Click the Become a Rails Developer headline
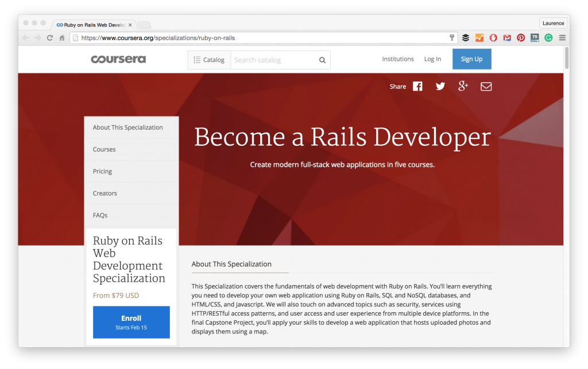 [342, 138]
